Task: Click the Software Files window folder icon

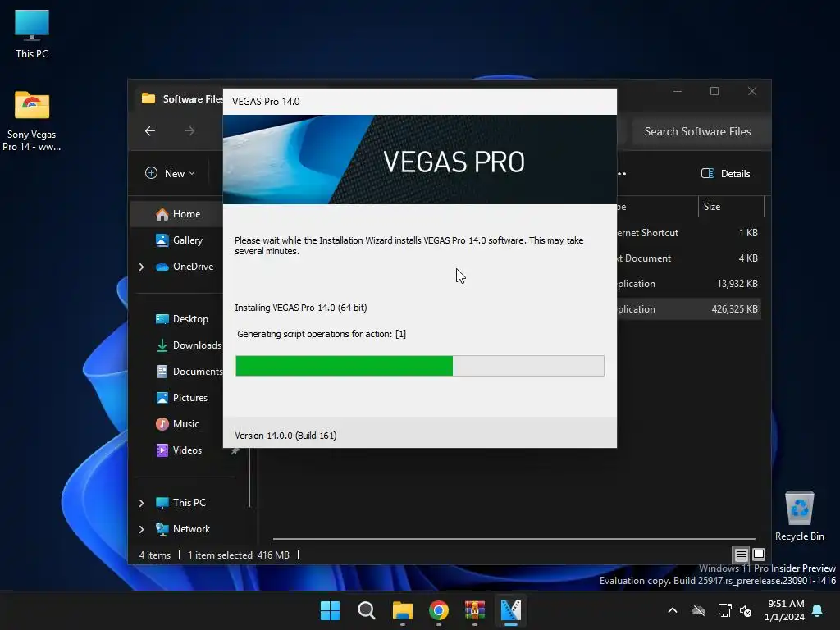Action: coord(148,98)
